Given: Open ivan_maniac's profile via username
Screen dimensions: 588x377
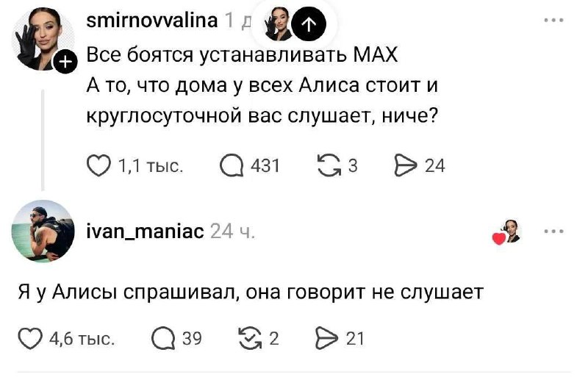Looking at the screenshot, I should click(x=146, y=232).
